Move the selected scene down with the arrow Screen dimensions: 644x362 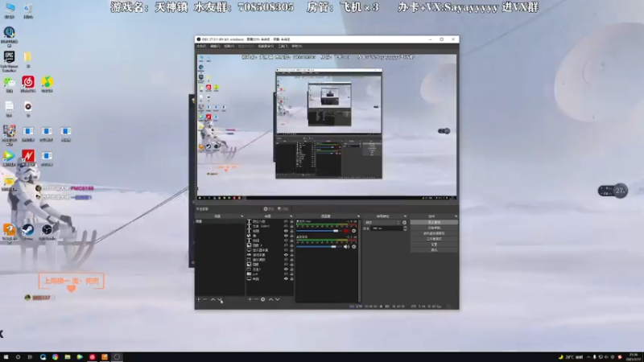[x=219, y=299]
